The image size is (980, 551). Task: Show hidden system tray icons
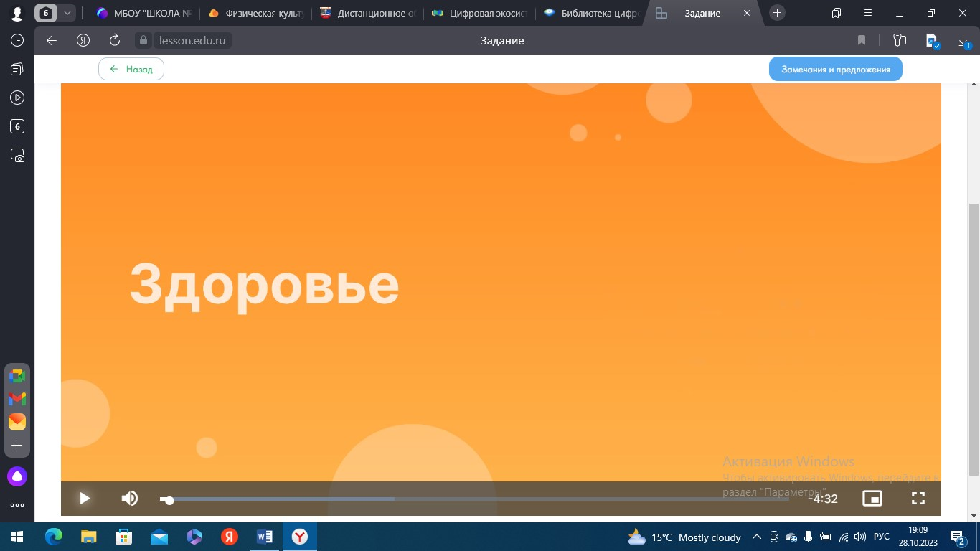coord(756,537)
